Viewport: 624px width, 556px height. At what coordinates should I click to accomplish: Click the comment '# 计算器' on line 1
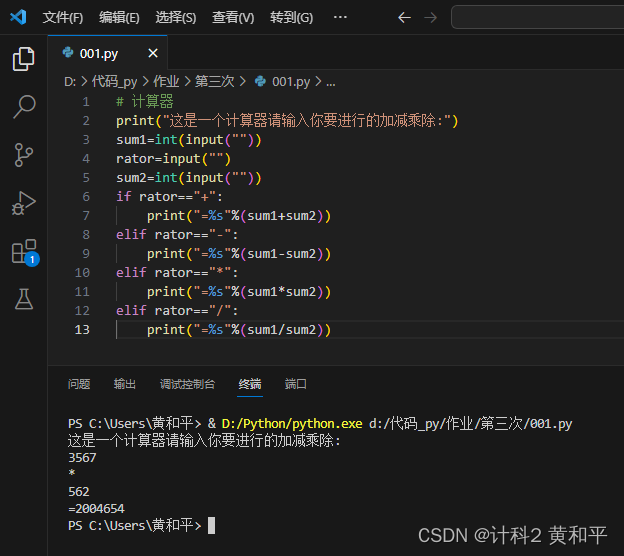click(144, 101)
